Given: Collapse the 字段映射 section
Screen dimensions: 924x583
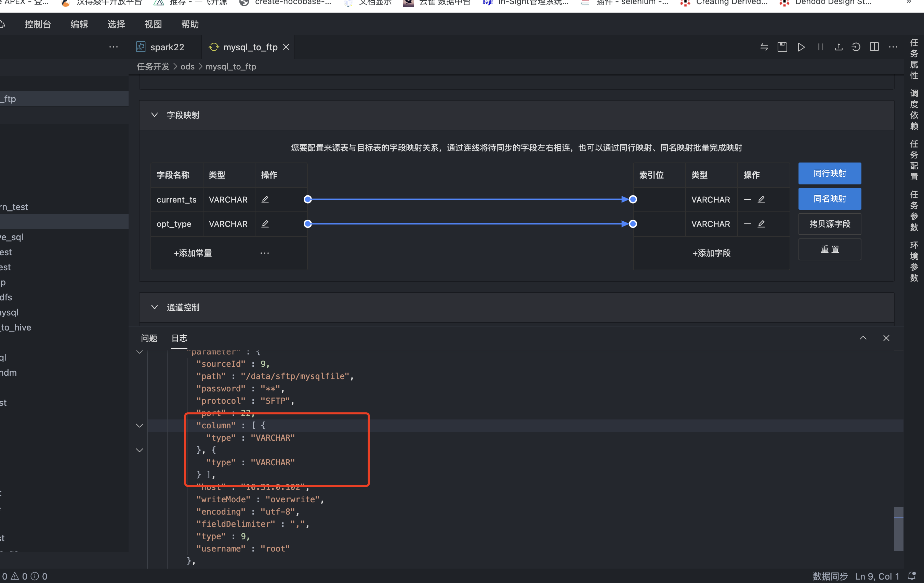Looking at the screenshot, I should 154,115.
